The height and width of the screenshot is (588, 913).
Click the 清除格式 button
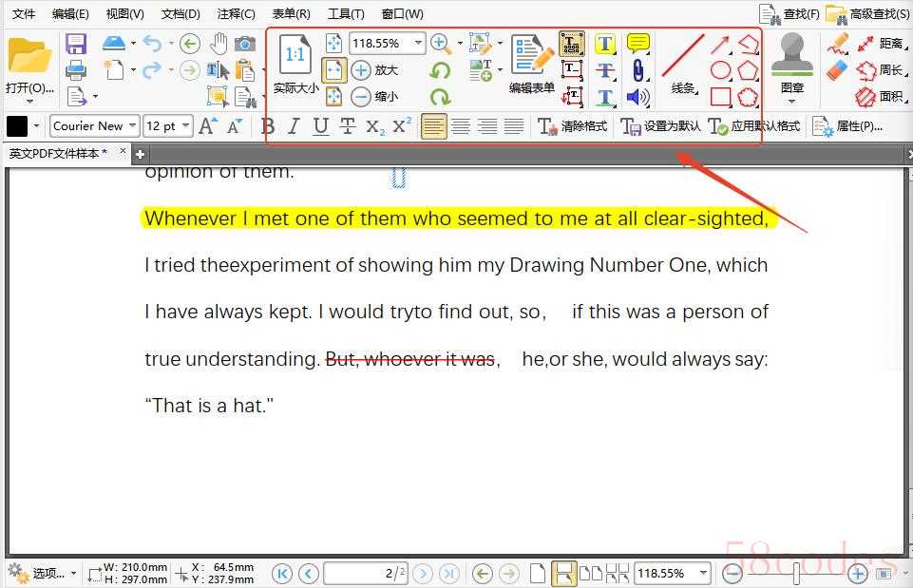[x=573, y=126]
